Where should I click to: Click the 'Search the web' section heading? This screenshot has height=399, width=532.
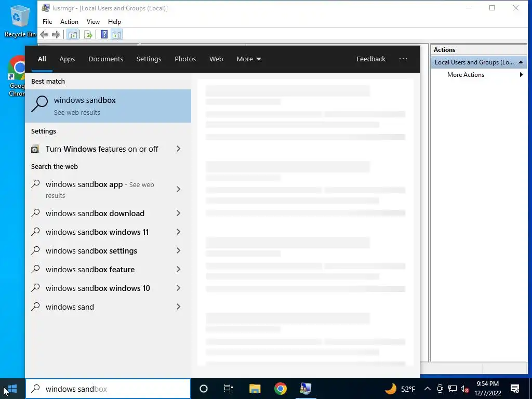point(54,167)
